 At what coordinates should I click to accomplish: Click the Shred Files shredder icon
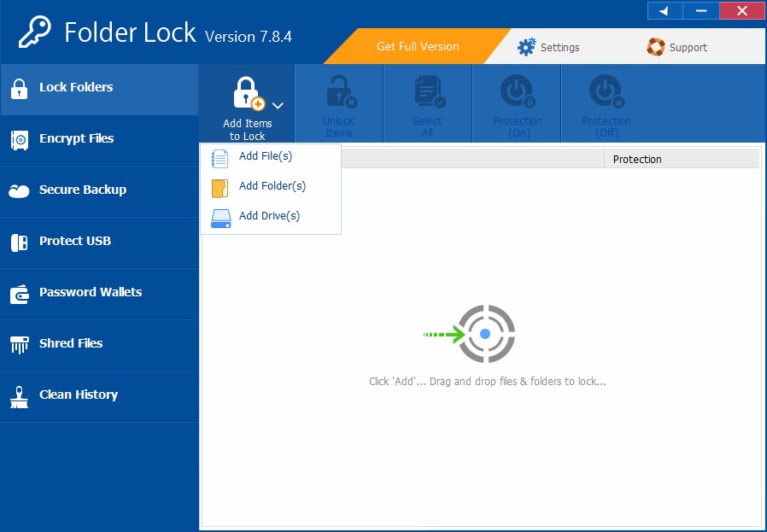coord(19,345)
